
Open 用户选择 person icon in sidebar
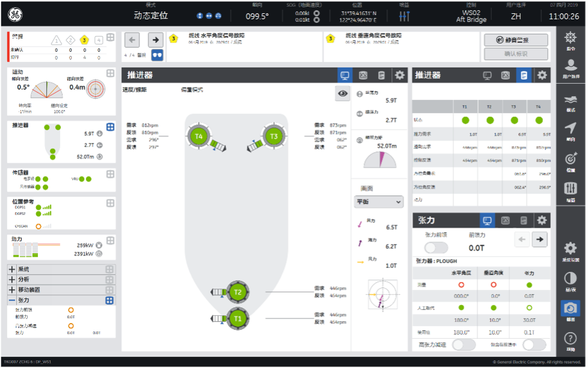(570, 67)
